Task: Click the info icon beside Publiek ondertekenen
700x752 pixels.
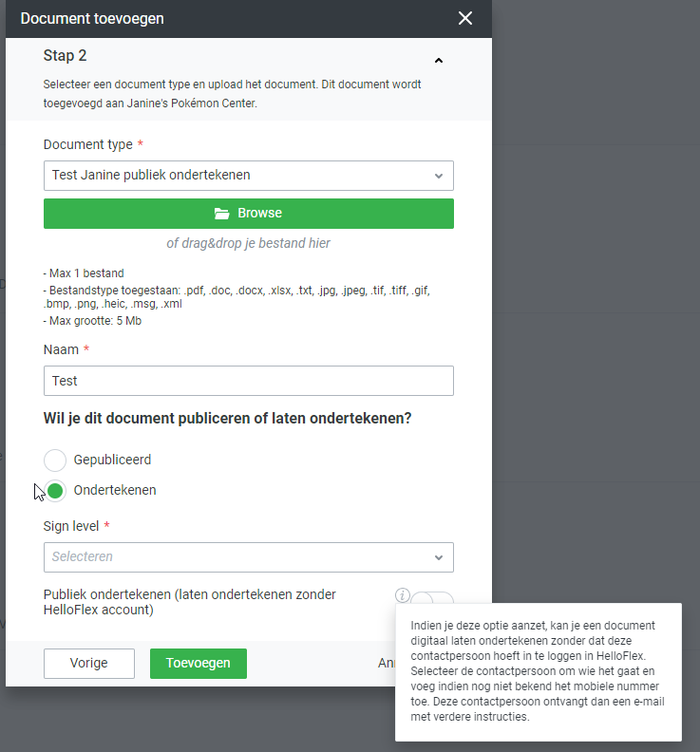Action: click(403, 595)
